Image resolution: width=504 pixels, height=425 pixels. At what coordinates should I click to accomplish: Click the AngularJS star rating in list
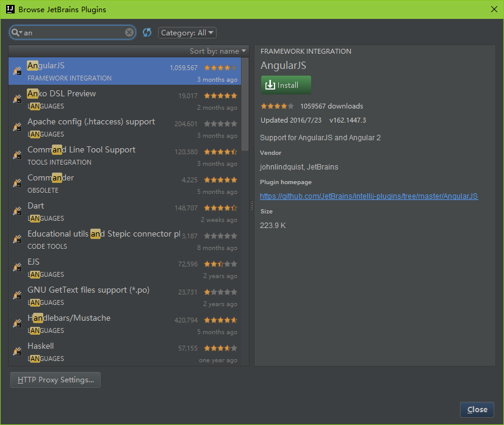(x=220, y=68)
